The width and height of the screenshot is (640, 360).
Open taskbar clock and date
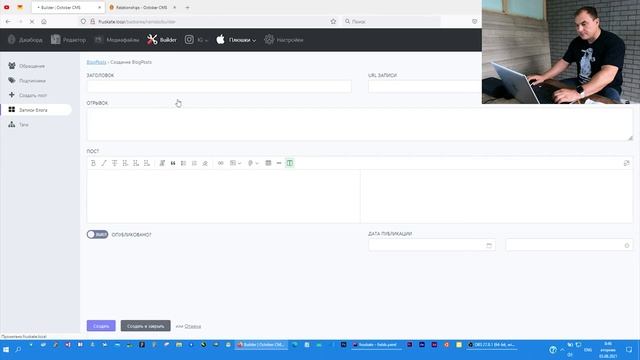point(607,350)
